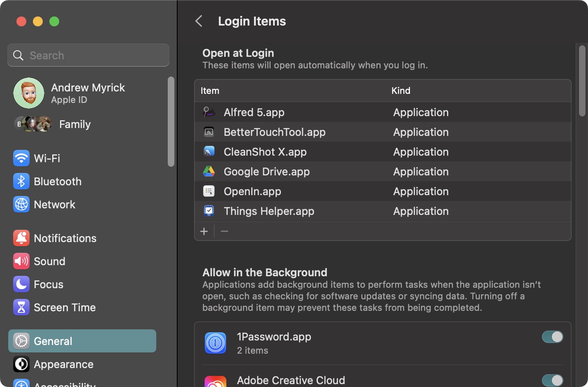Open Network globe icon
The height and width of the screenshot is (387, 588).
click(x=21, y=204)
